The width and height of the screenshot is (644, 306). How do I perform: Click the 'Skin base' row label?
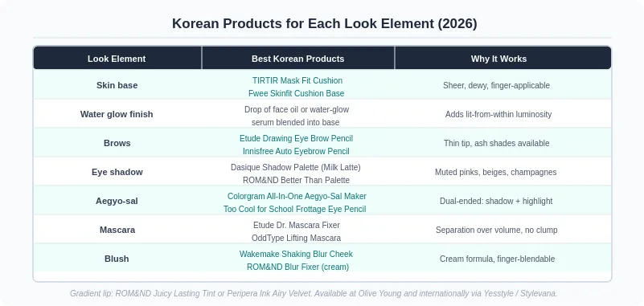pos(117,85)
